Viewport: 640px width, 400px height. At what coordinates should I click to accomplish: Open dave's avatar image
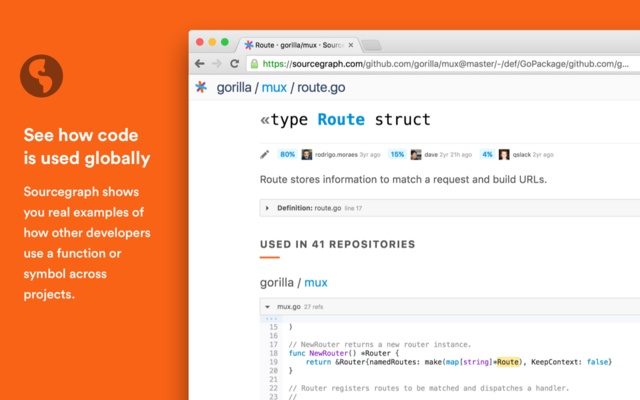pos(416,154)
